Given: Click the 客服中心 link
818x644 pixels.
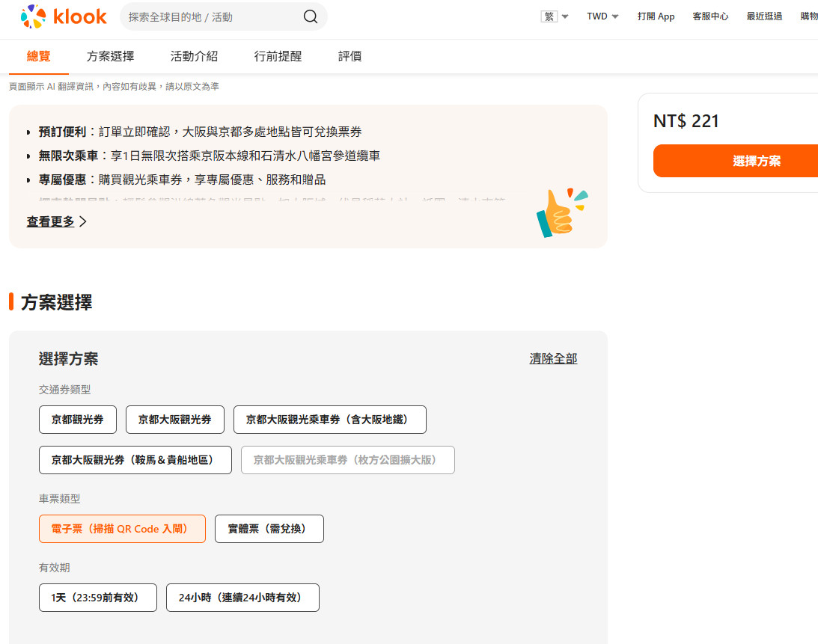Looking at the screenshot, I should click(x=710, y=16).
